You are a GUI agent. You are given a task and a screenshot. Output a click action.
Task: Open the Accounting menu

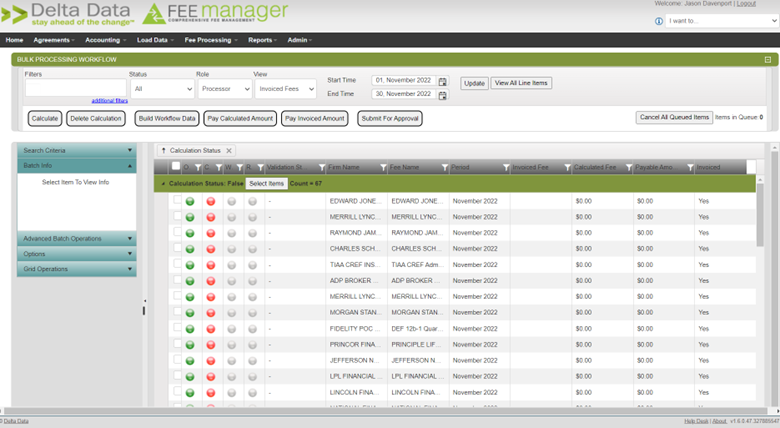(105, 40)
